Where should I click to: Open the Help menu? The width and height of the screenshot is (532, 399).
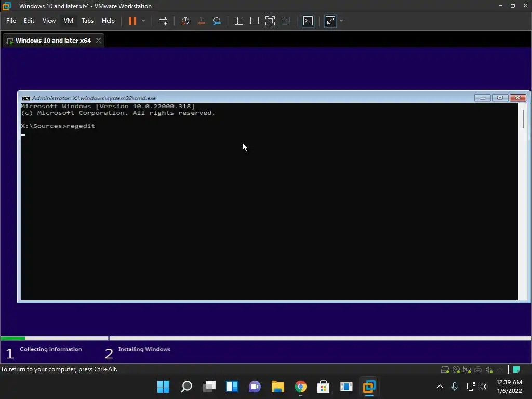point(108,21)
